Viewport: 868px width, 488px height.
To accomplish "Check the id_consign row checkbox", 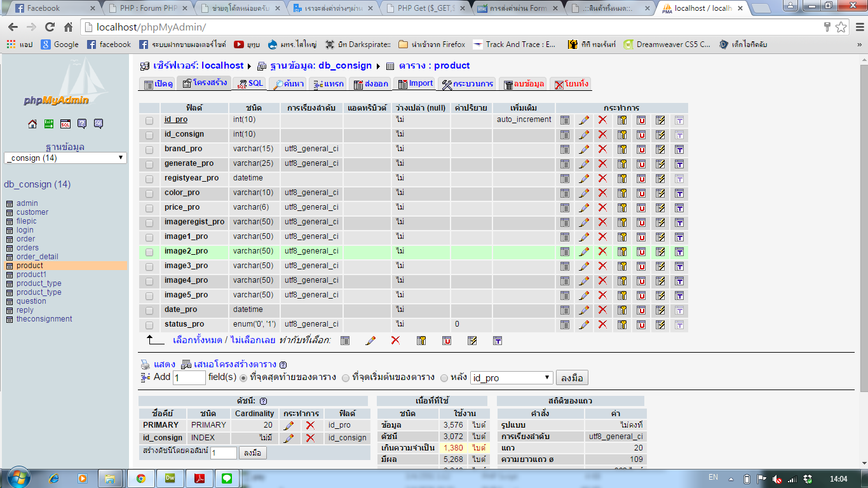I will pyautogui.click(x=149, y=135).
